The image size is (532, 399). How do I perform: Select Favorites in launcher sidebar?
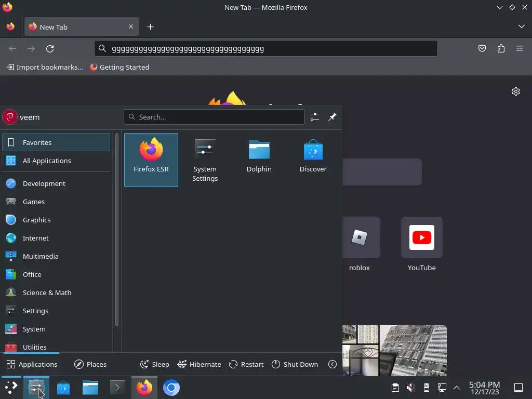coord(56,142)
